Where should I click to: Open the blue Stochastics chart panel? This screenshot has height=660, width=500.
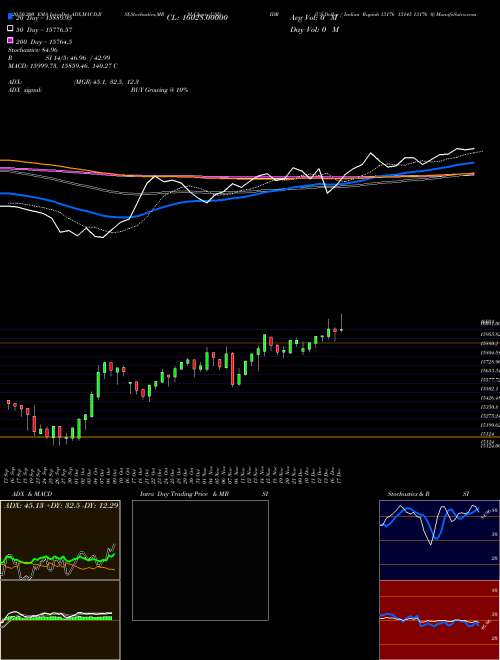coord(439,540)
